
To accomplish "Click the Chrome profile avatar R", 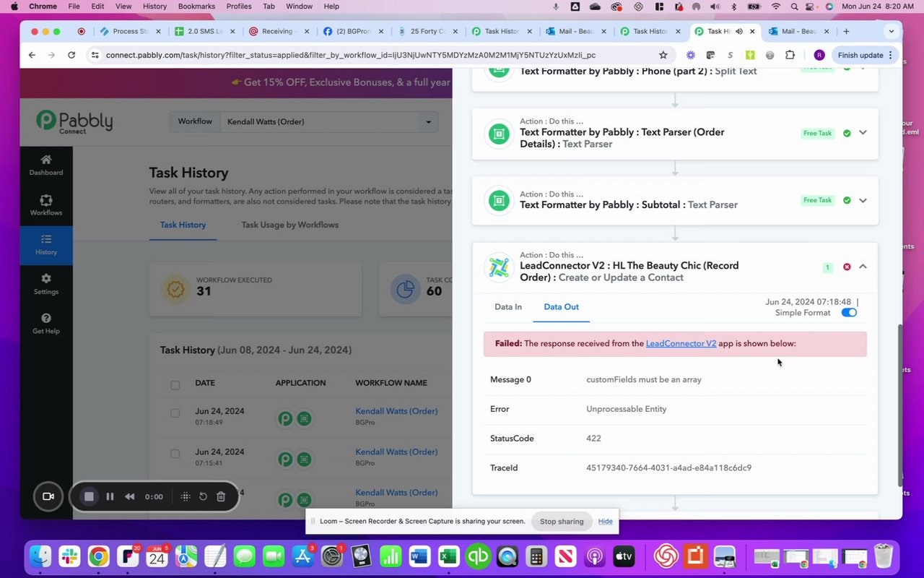I will coord(819,55).
